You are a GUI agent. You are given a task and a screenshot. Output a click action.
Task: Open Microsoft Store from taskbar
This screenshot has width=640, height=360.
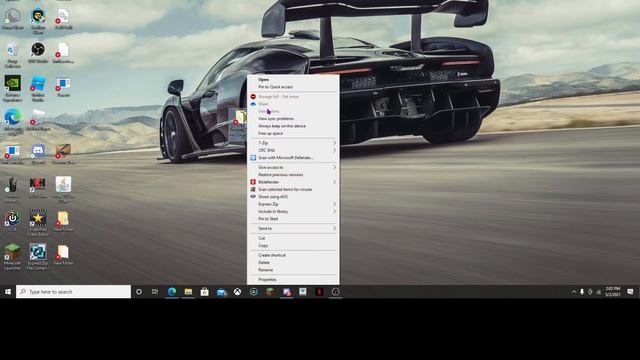[204, 291]
